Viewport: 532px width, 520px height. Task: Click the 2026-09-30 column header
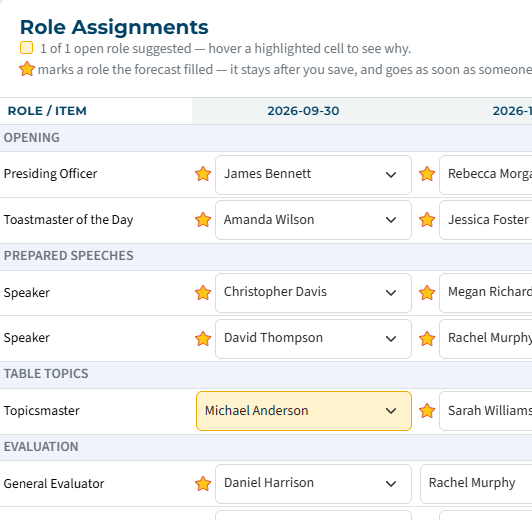point(303,111)
